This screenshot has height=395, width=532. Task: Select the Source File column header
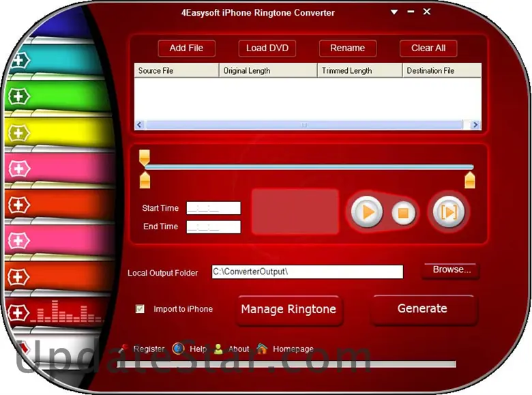tap(177, 70)
